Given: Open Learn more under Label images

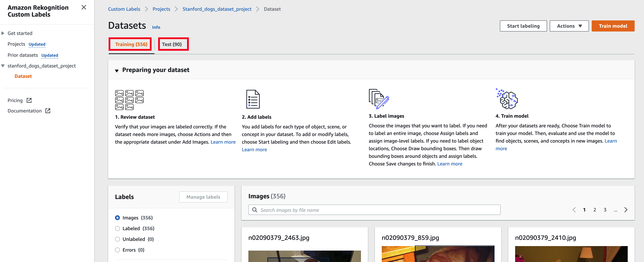Looking at the screenshot, I should point(449,164).
